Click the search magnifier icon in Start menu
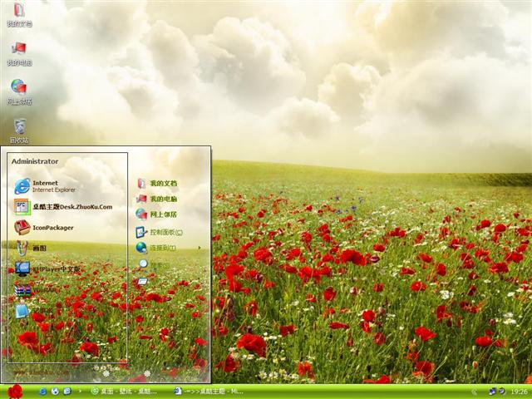This screenshot has width=532, height=399. click(x=144, y=264)
